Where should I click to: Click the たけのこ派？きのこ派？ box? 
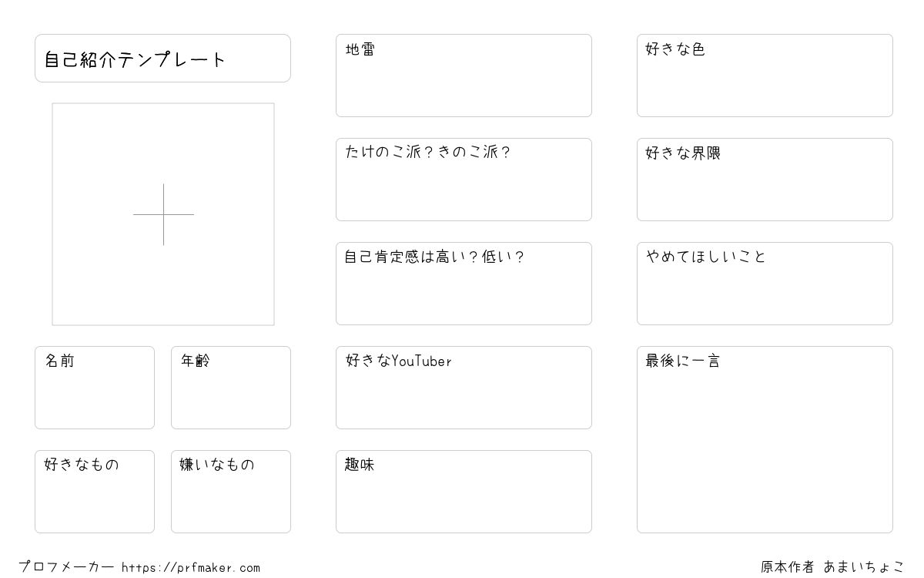(464, 180)
